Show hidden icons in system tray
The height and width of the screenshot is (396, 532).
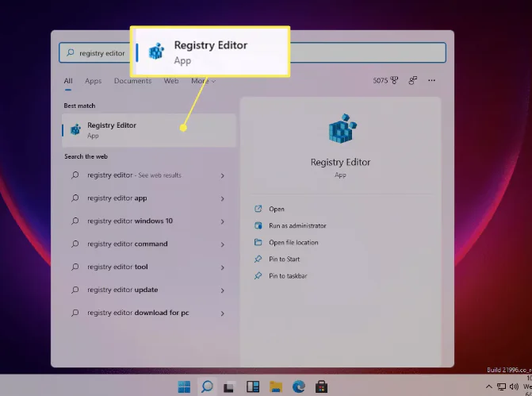pos(488,386)
